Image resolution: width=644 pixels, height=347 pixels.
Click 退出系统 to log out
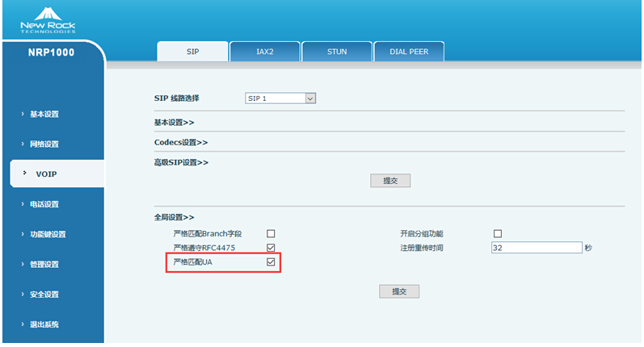click(44, 324)
